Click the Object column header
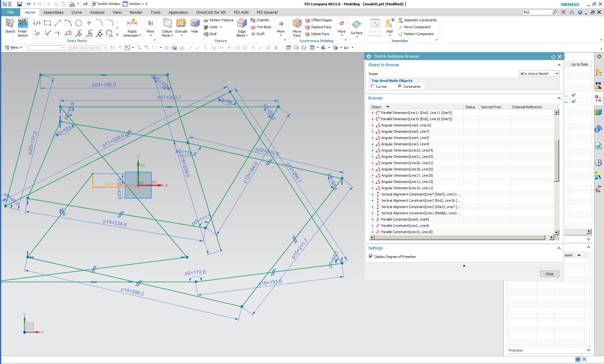Screen dimensions: 604x364 coord(416,107)
